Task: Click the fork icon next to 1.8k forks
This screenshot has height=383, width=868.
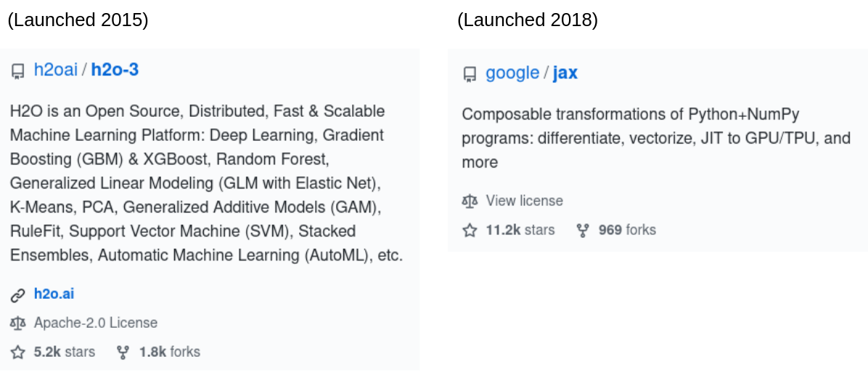Action: [123, 352]
